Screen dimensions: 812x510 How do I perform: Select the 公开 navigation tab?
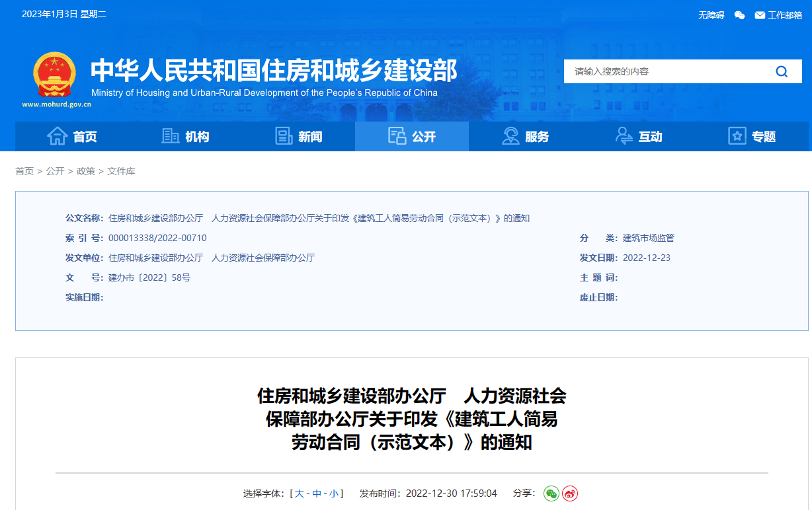pyautogui.click(x=411, y=137)
